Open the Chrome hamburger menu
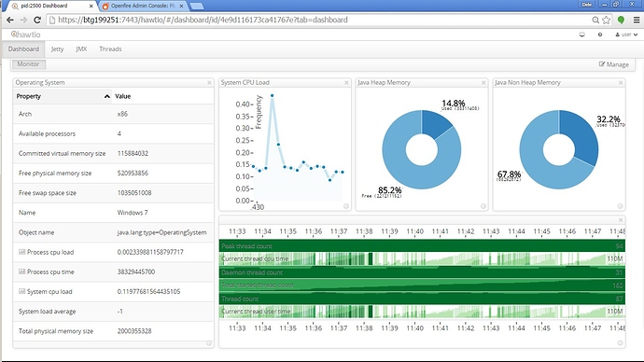Screen dimensions: 644x362 click(637, 20)
